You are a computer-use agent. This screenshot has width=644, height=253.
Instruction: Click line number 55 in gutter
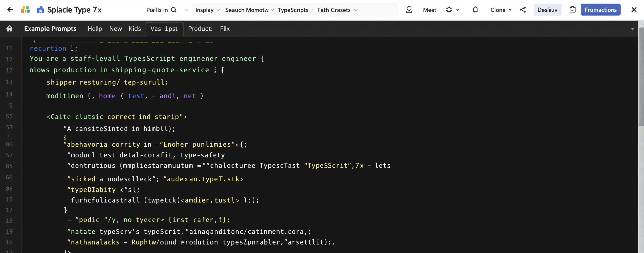click(x=9, y=116)
